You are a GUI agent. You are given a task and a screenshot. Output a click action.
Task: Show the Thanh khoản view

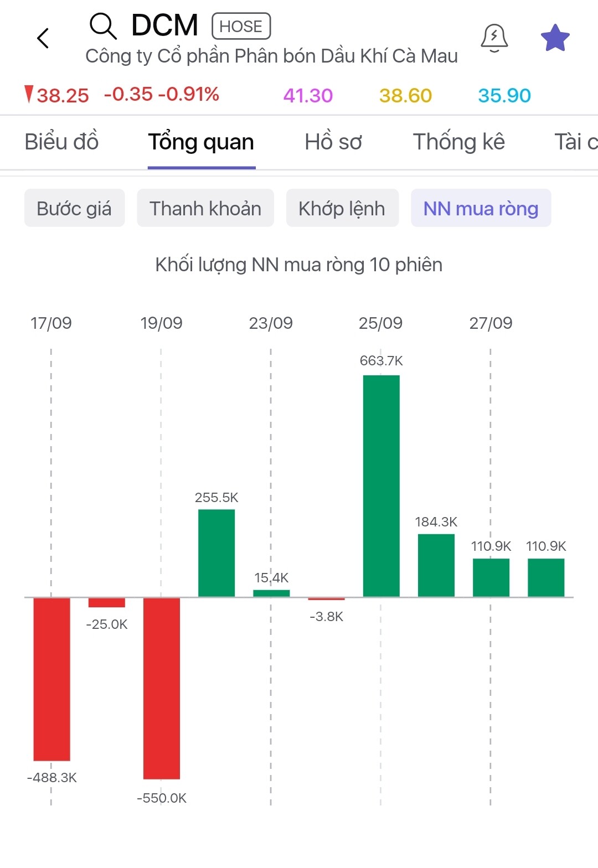205,208
